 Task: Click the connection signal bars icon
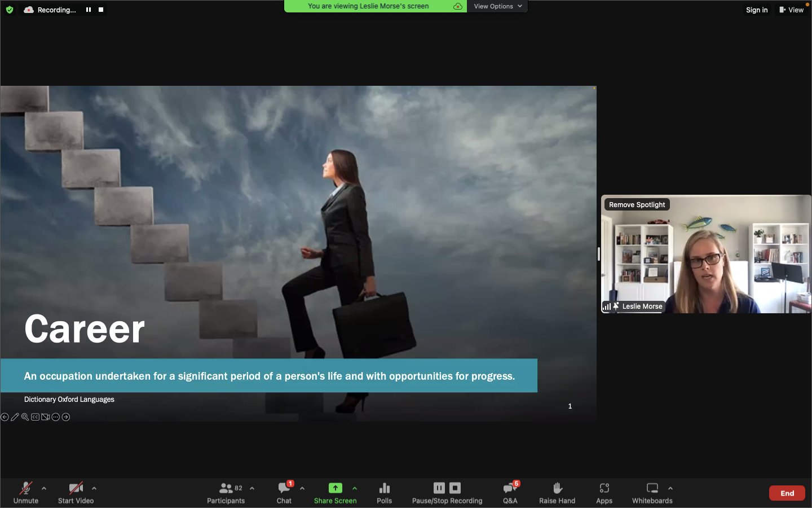(x=607, y=306)
